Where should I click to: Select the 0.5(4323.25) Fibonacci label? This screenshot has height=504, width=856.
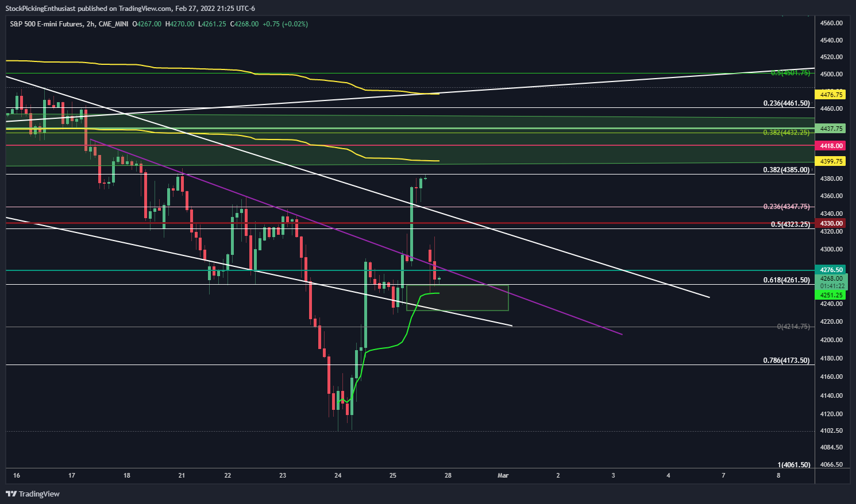[791, 224]
